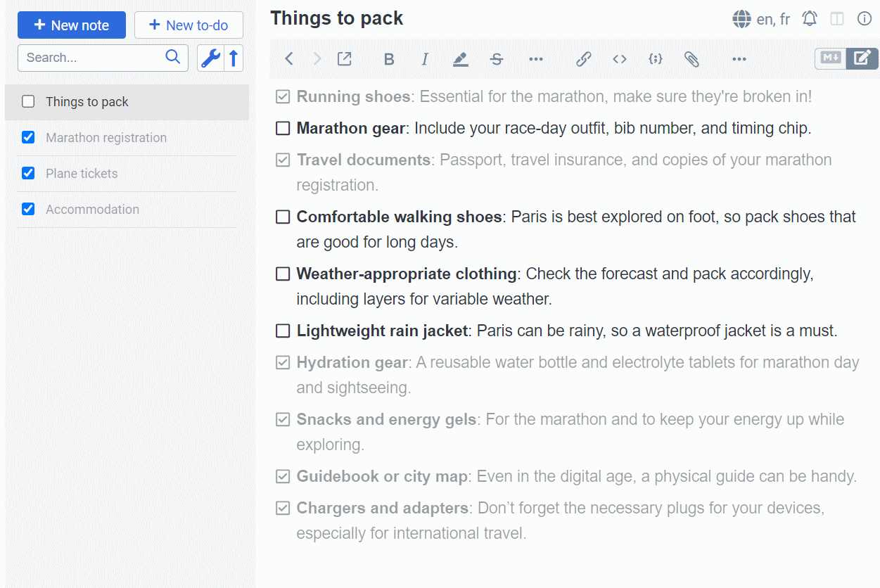Insert code block with braces icon
This screenshot has width=880, height=588.
(x=656, y=60)
